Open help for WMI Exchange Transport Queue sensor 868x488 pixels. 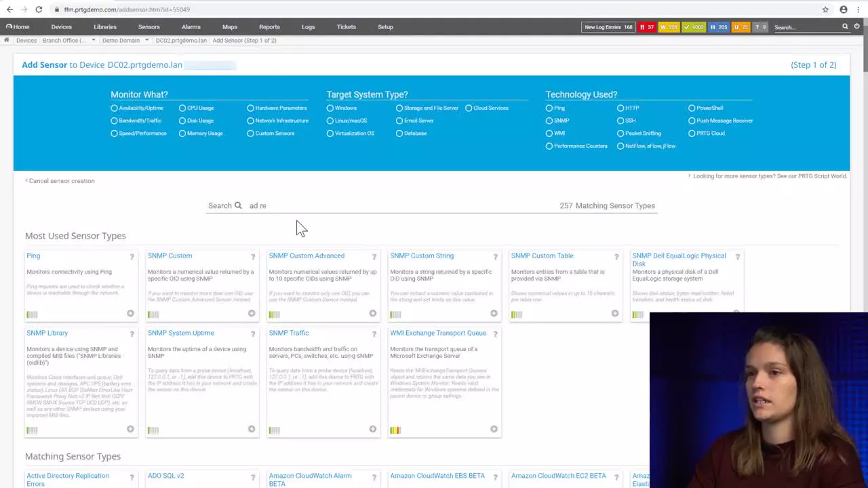495,333
